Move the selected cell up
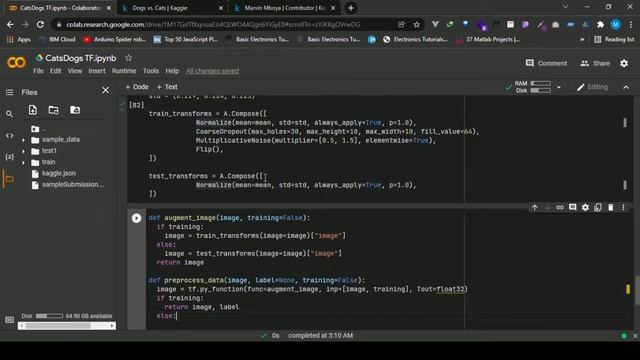 click(x=534, y=207)
